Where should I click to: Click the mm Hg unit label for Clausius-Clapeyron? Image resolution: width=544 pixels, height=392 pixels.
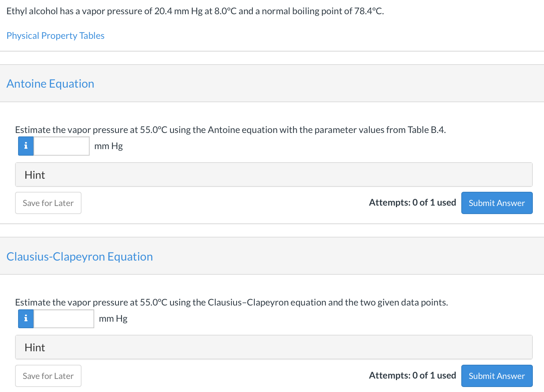113,319
